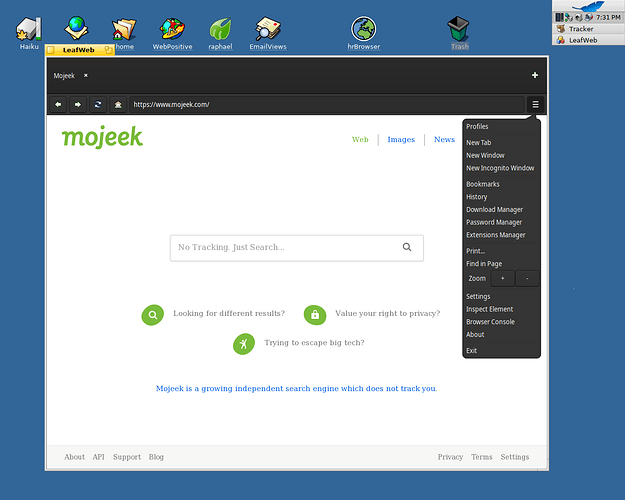The width and height of the screenshot is (625, 500).
Task: Click the URL address bar
Action: coord(326,104)
